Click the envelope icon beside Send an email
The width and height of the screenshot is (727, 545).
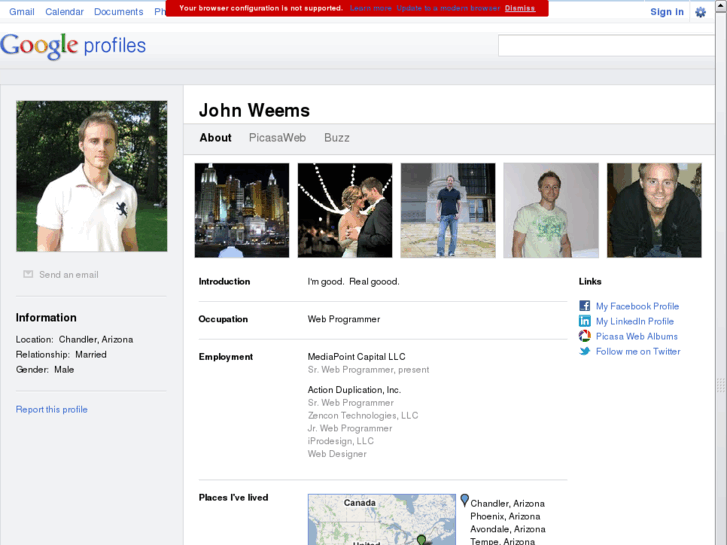coord(28,274)
